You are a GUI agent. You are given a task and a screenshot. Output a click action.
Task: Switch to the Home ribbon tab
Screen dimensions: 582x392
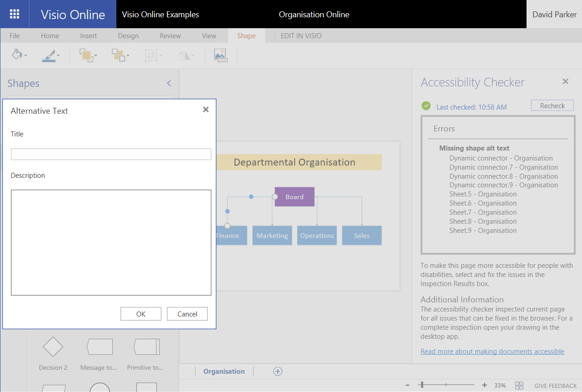[50, 35]
